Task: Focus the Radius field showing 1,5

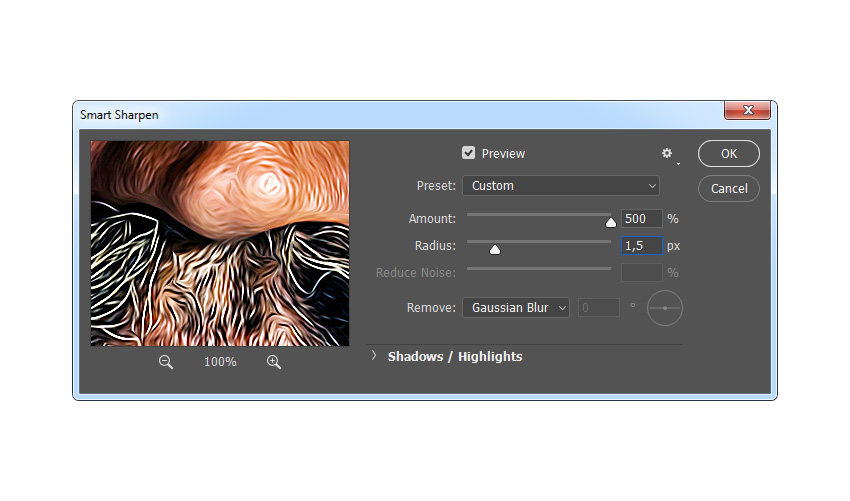Action: (x=641, y=246)
